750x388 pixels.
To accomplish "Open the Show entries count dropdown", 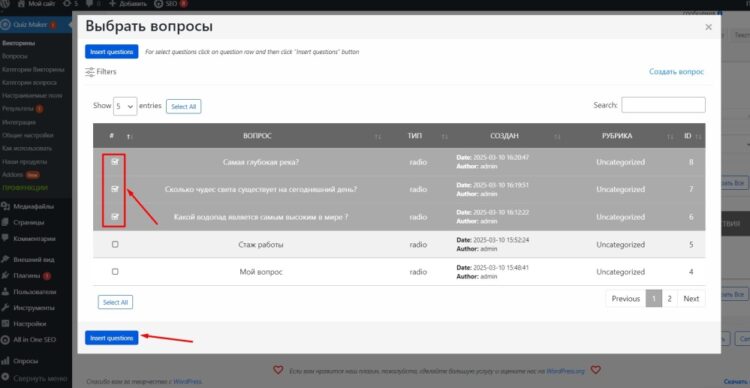I will 125,106.
